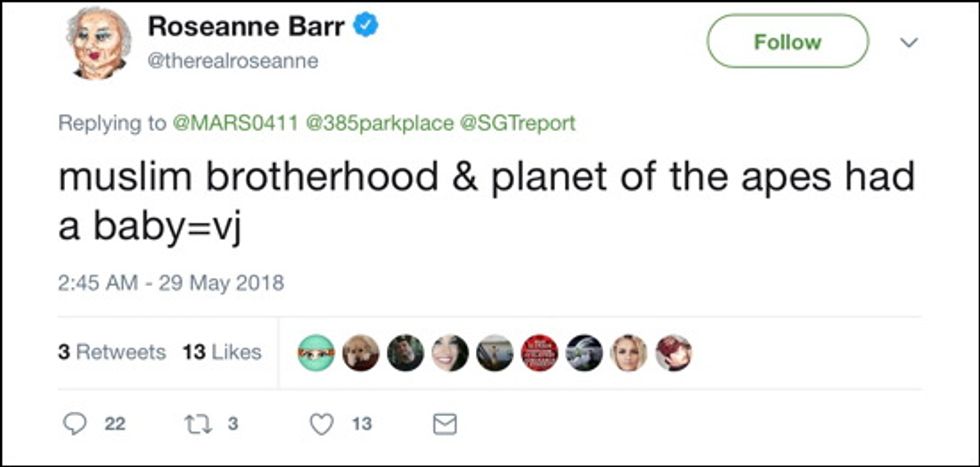Screen dimensions: 980x467
Task: Click the 2:45 AM - 29 May 2018 timestamp
Action: click(171, 283)
